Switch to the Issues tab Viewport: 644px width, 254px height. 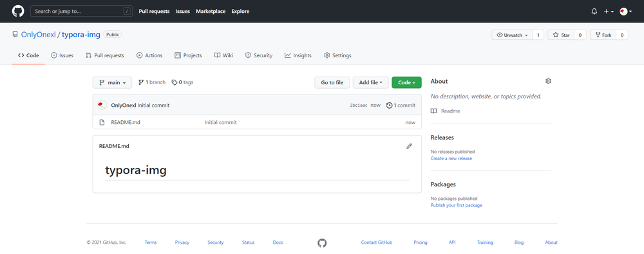[x=62, y=55]
